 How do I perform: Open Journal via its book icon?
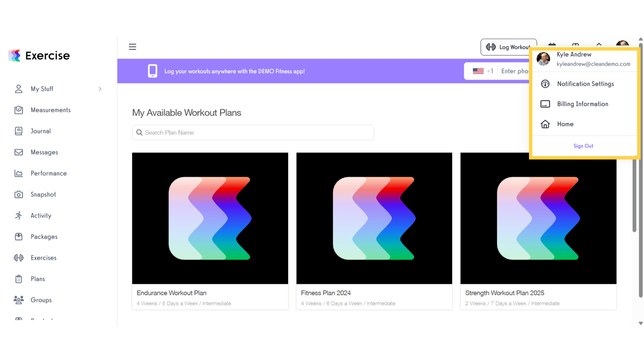[19, 131]
